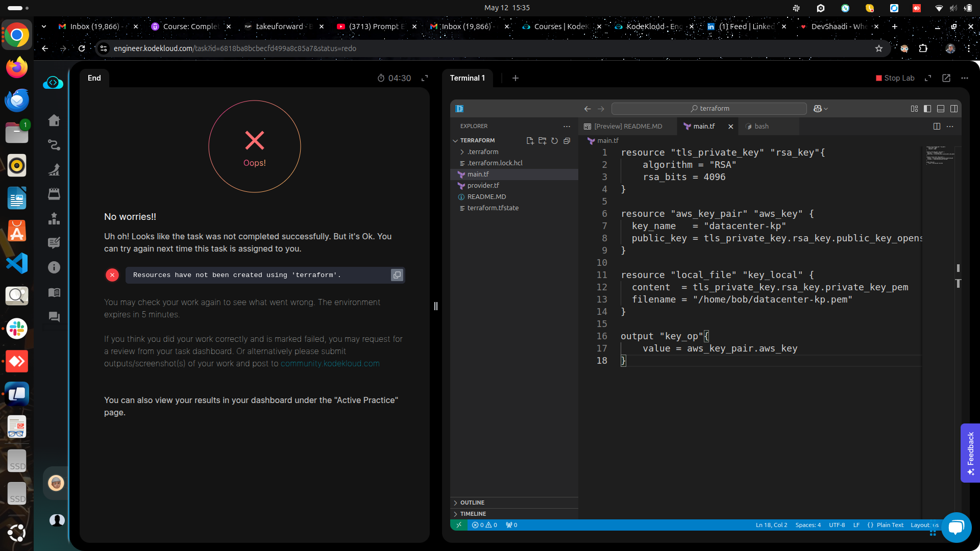
Task: Open provider.tf in the file tree
Action: pos(483,186)
